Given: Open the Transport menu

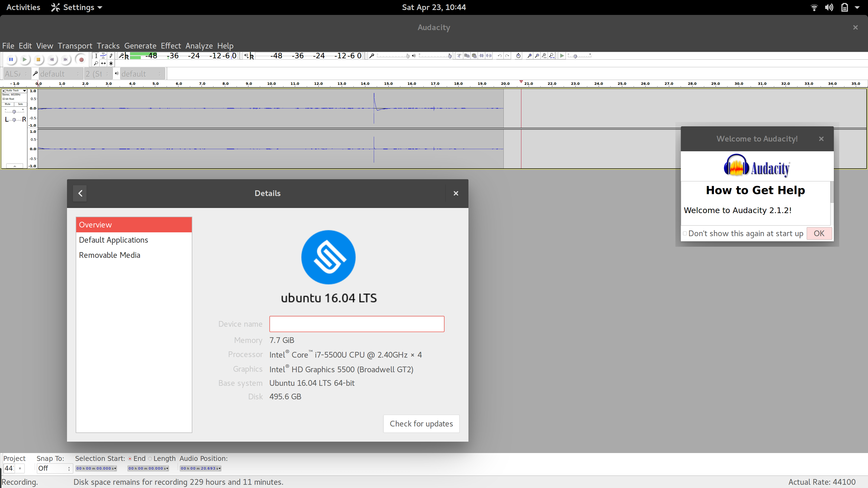Looking at the screenshot, I should 75,46.
